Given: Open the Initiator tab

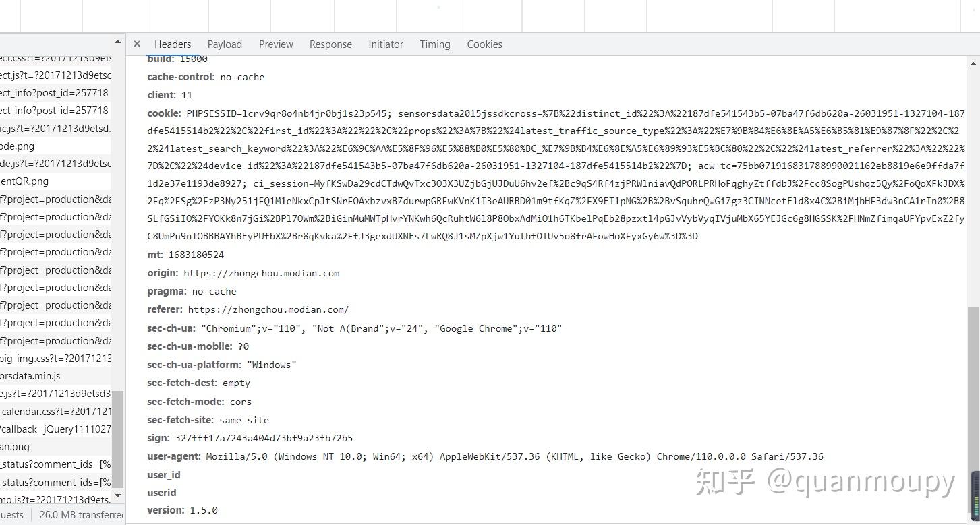Looking at the screenshot, I should [385, 44].
